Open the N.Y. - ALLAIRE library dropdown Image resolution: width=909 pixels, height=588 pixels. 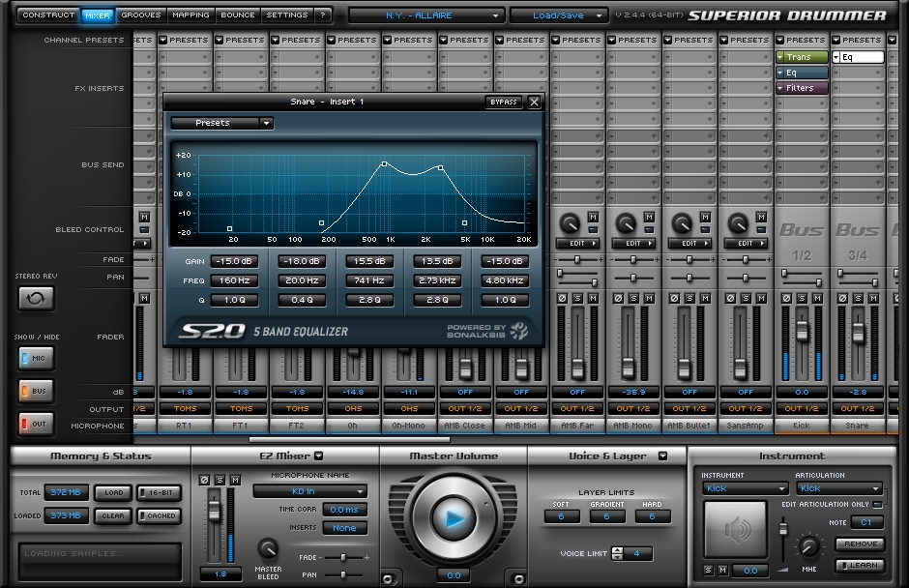coord(426,15)
